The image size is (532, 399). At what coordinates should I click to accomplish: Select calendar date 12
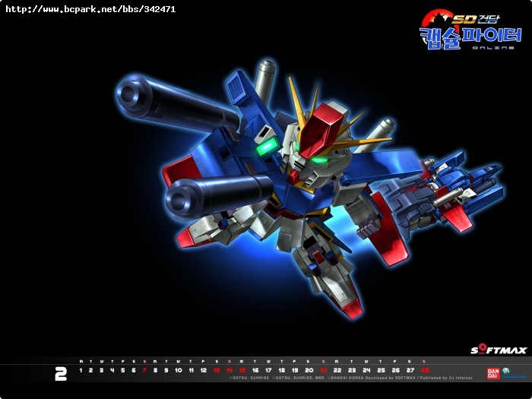coord(203,370)
